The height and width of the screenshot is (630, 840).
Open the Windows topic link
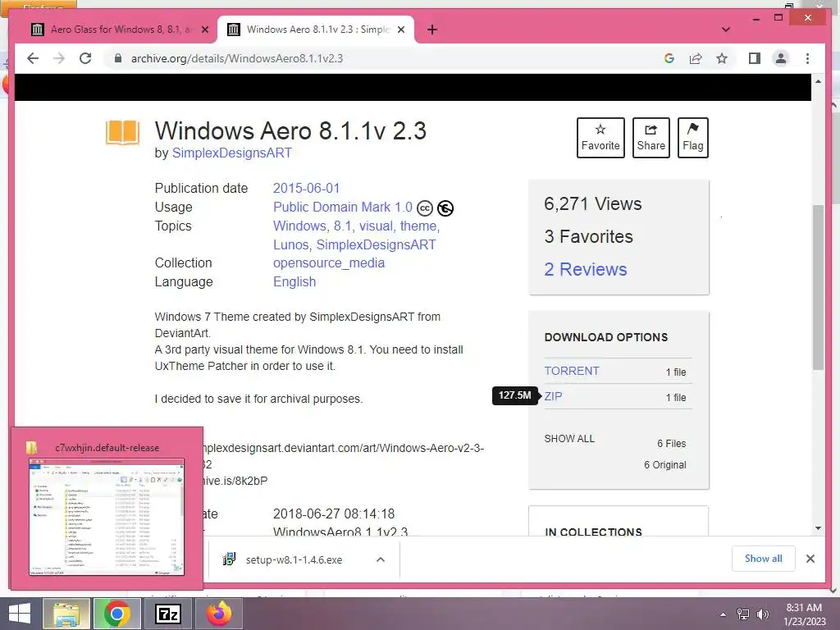[299, 226]
